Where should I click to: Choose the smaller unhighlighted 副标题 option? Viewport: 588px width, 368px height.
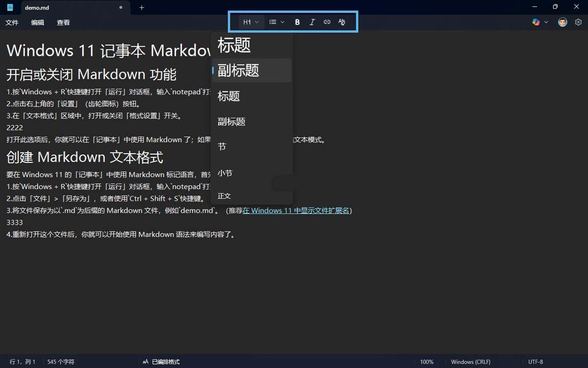(x=252, y=121)
